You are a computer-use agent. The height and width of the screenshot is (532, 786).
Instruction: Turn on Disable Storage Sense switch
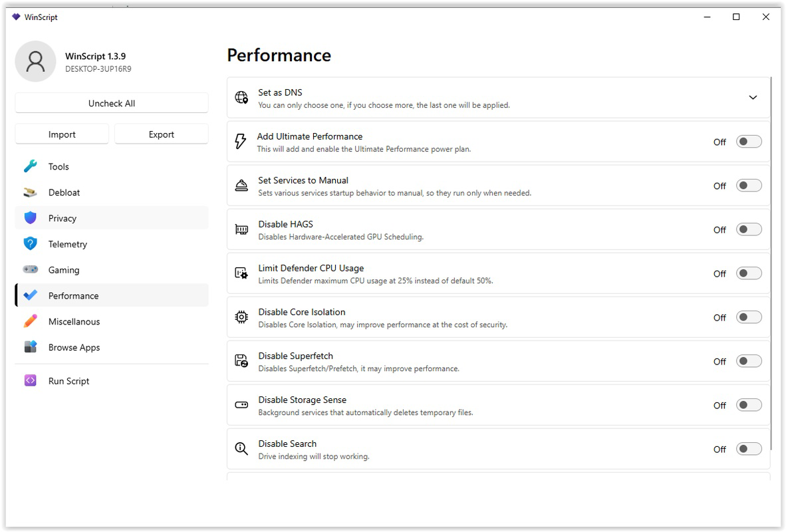749,404
